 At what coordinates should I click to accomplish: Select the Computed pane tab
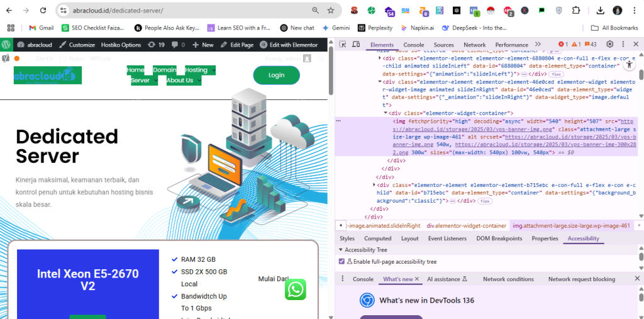377,238
